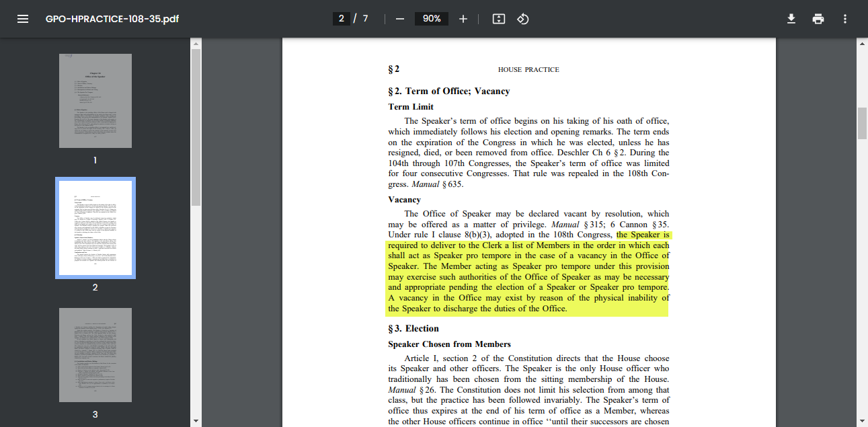Click the total page count 7
The height and width of the screenshot is (427, 868).
(365, 19)
